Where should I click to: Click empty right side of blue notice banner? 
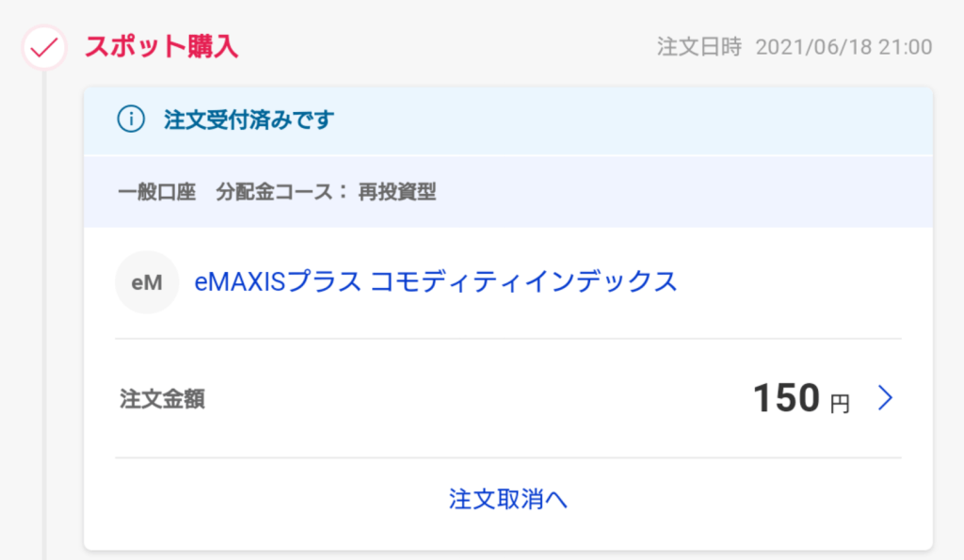coord(659,120)
